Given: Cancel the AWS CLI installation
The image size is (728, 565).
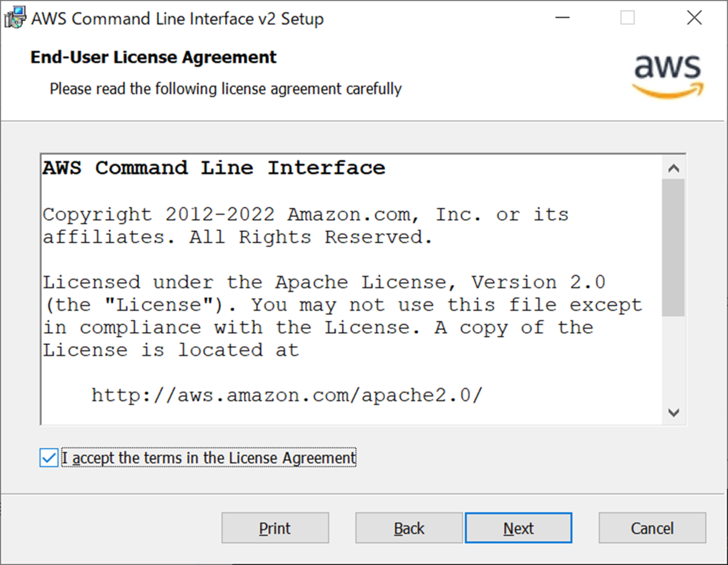Looking at the screenshot, I should point(652,529).
